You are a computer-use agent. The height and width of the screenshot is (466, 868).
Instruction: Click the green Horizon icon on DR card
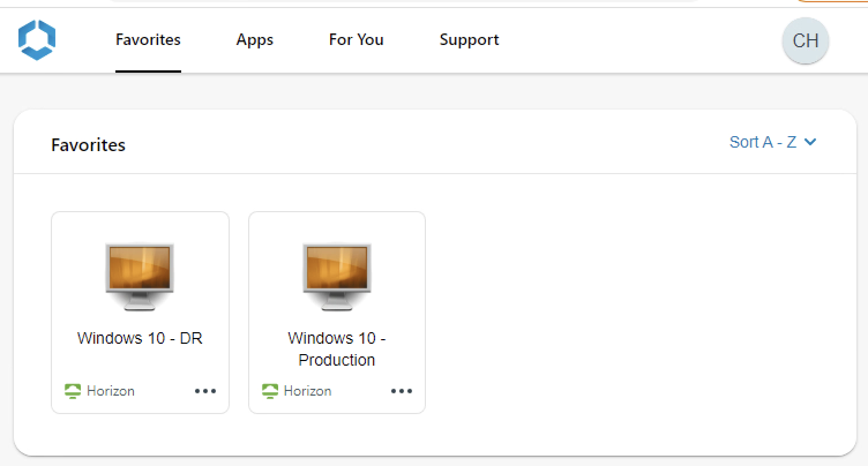pos(73,391)
